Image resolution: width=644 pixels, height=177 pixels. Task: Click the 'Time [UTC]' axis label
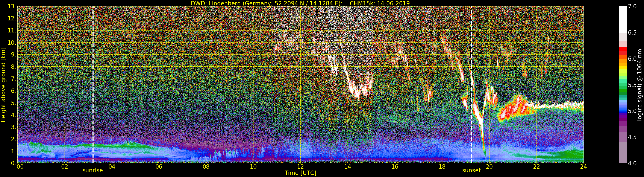(x=300, y=173)
